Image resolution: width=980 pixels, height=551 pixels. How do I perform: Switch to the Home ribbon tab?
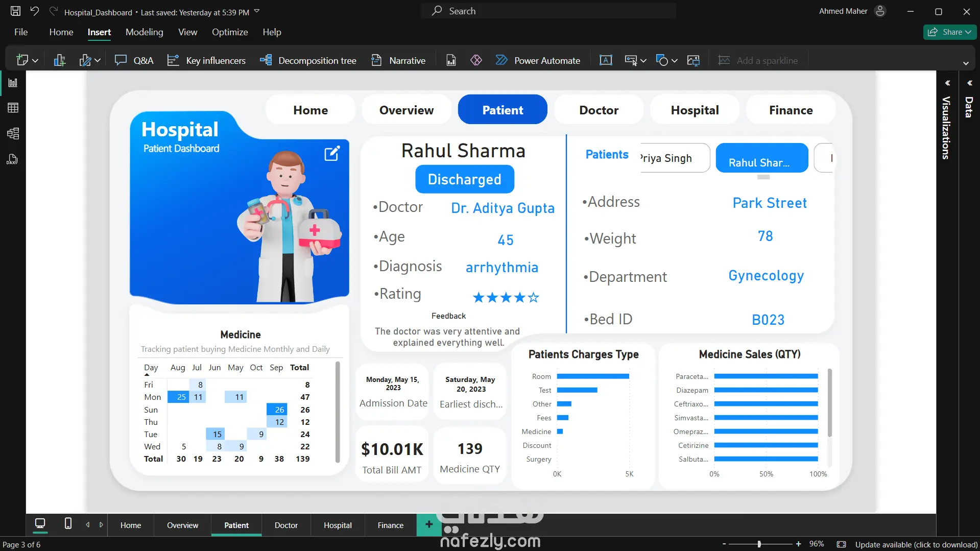tap(61, 32)
